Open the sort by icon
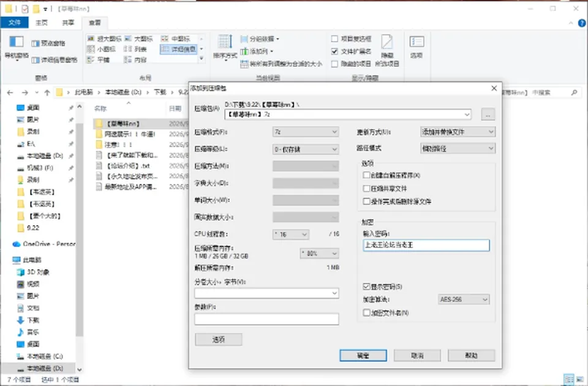The height and width of the screenshot is (386, 588). 225,42
